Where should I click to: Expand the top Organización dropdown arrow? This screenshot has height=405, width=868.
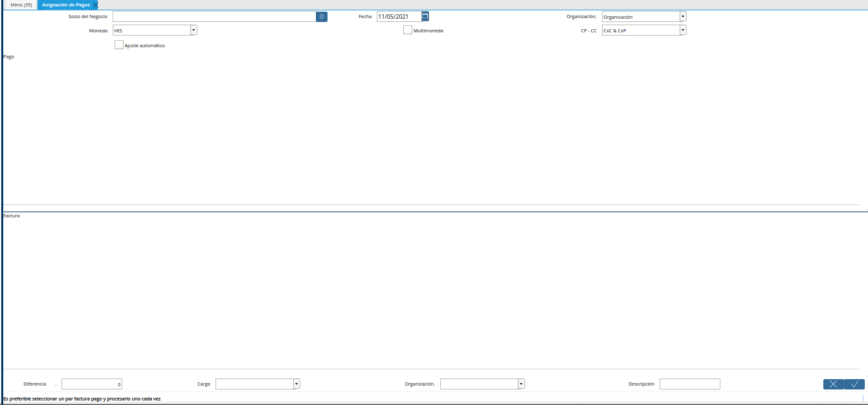click(683, 17)
